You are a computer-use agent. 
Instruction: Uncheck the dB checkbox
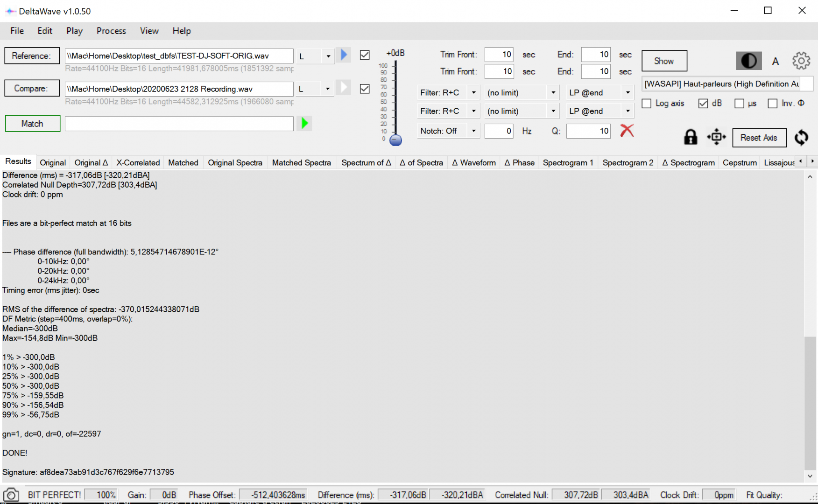point(703,104)
